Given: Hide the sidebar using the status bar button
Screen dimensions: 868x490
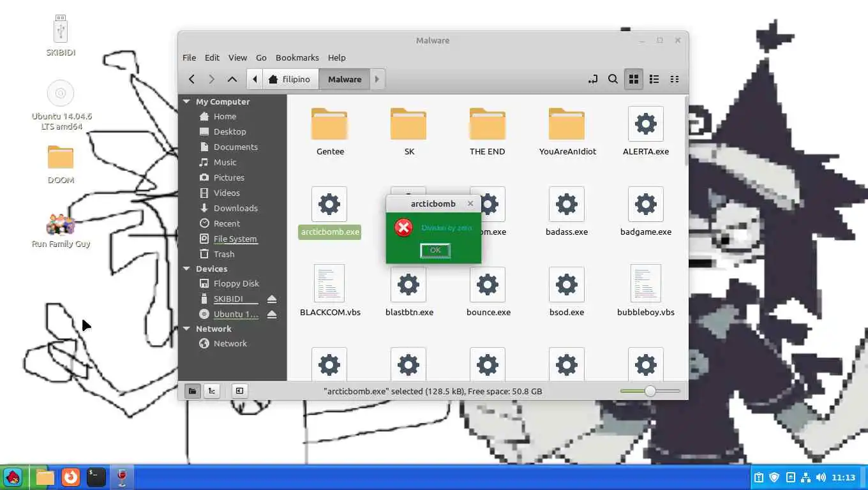Looking at the screenshot, I should (x=239, y=391).
